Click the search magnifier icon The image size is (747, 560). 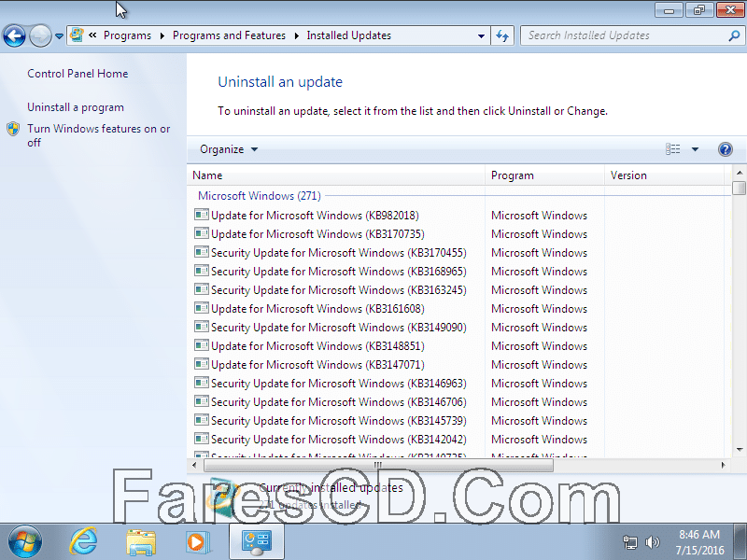734,35
